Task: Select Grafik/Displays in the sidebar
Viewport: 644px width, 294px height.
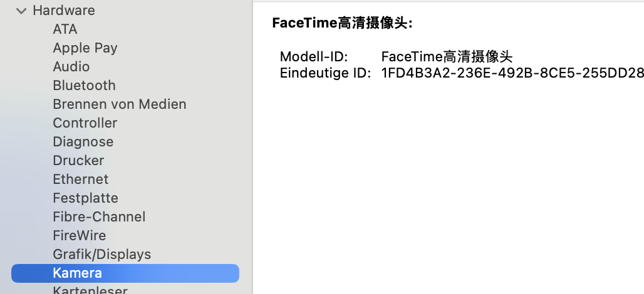Action: 101,255
